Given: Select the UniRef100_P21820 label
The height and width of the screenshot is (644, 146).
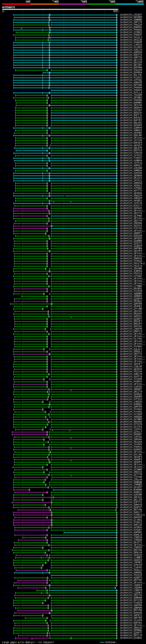Looking at the screenshot, I should coord(131,77).
